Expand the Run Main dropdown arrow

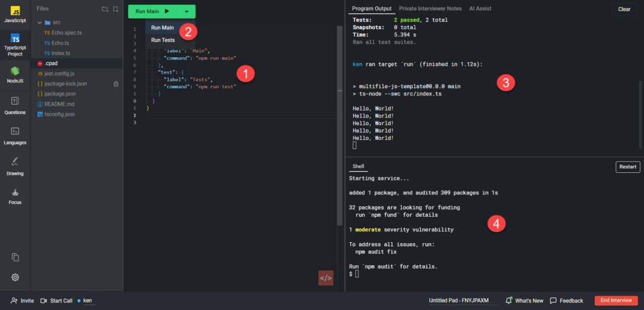point(186,11)
